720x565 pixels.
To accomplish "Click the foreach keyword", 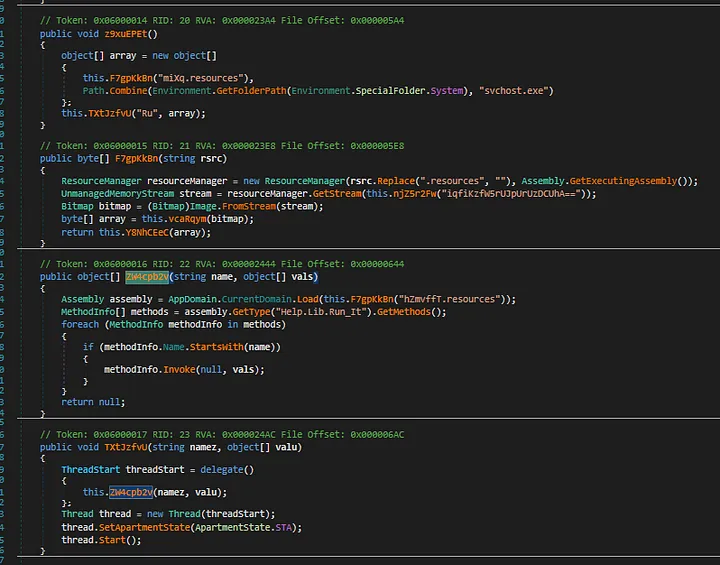I will point(80,325).
